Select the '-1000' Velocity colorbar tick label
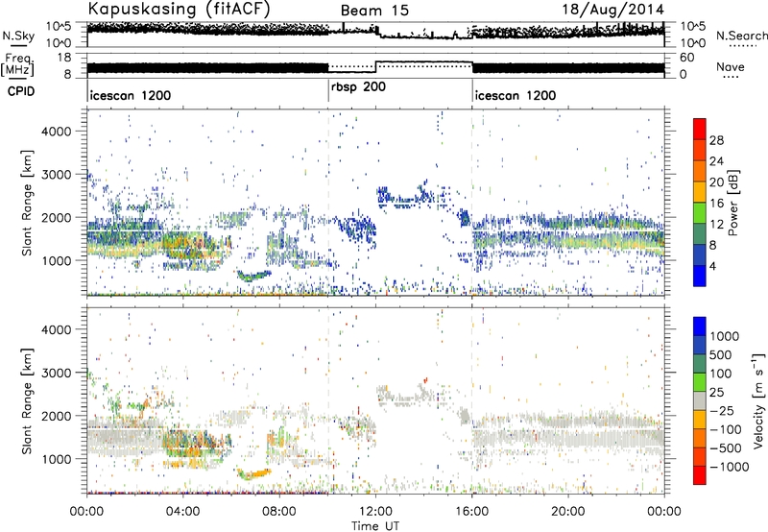768x532 pixels. (730, 467)
